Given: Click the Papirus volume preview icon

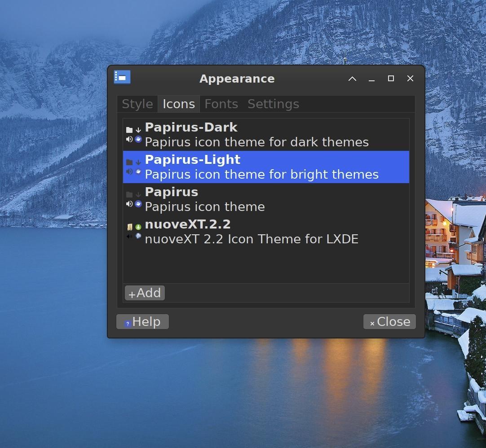Looking at the screenshot, I should [129, 204].
